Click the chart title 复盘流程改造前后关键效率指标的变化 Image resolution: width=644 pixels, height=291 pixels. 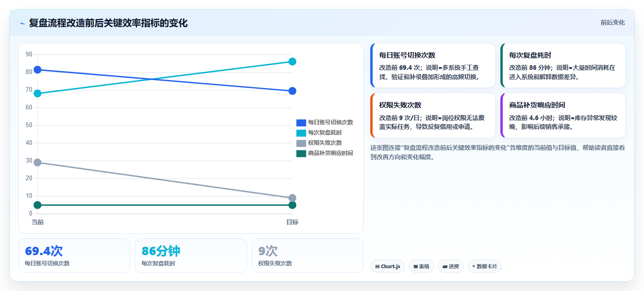tap(108, 23)
